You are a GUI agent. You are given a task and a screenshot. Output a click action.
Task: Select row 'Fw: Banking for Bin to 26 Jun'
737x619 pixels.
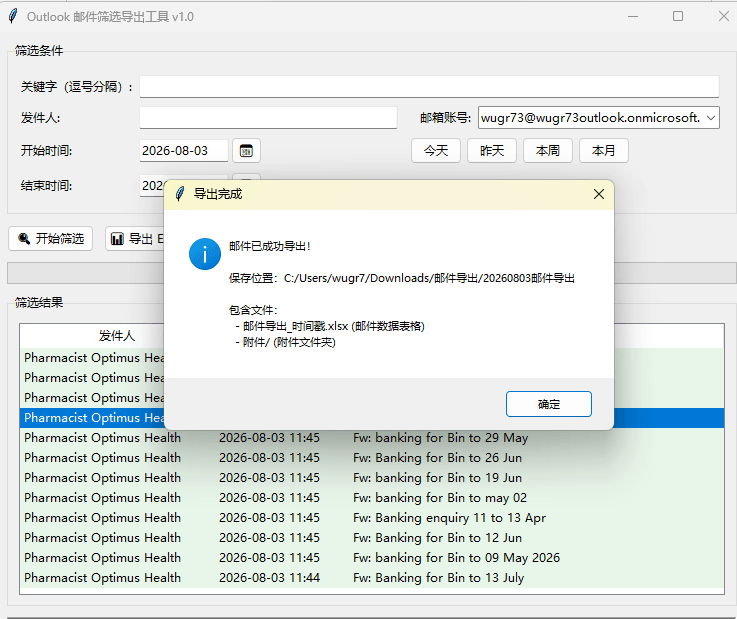(372, 458)
